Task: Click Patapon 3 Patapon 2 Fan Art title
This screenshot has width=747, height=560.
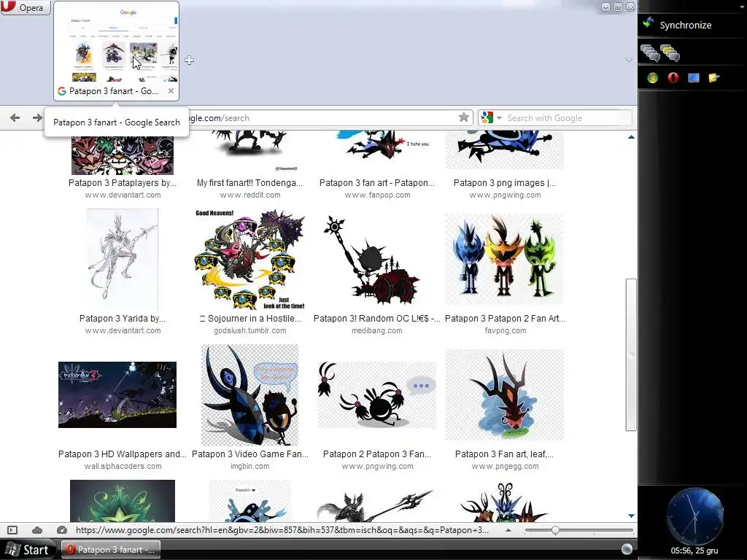Action: (505, 319)
